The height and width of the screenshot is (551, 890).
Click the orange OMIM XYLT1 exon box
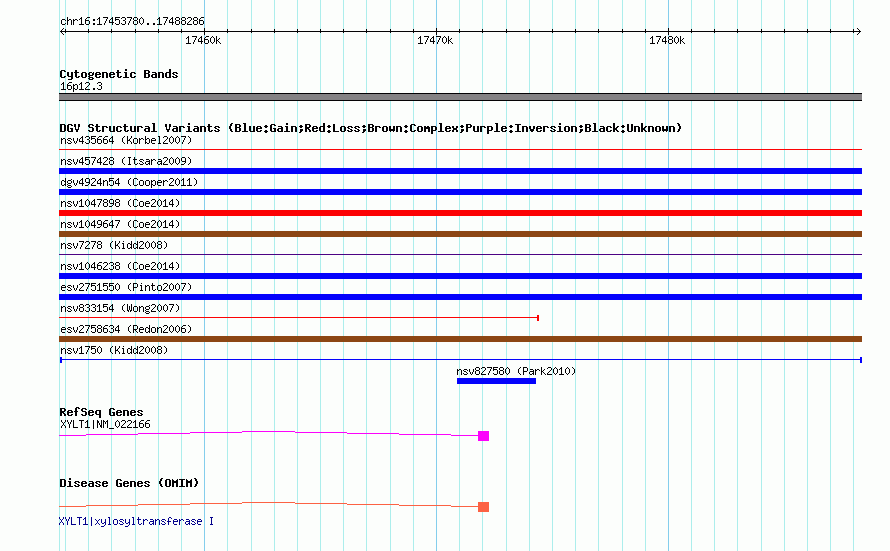[x=484, y=507]
